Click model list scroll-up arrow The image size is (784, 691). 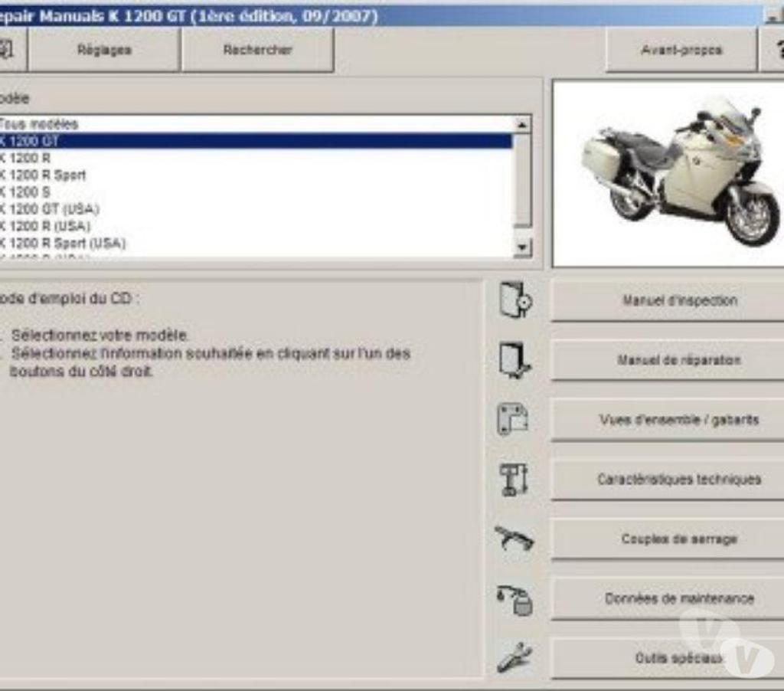(x=522, y=125)
